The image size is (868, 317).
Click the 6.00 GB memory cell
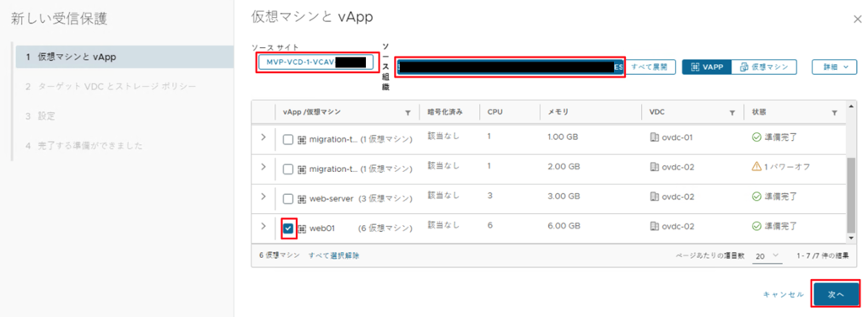(x=563, y=226)
